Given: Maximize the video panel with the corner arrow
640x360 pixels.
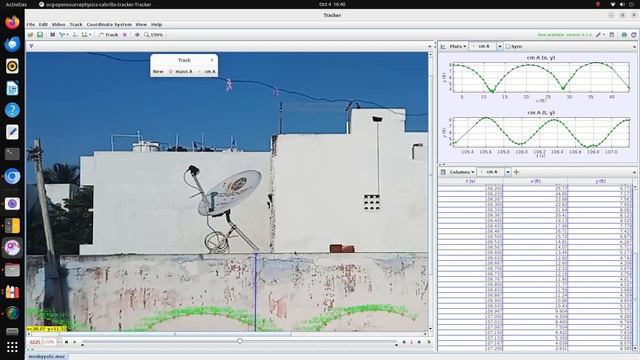Looking at the screenshot, I should tap(429, 46).
